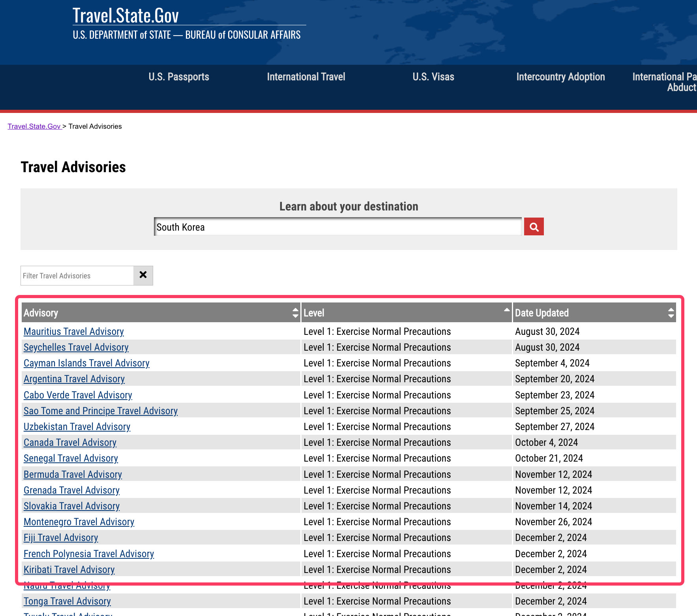Select the date September 4, 2024

pyautogui.click(x=552, y=363)
